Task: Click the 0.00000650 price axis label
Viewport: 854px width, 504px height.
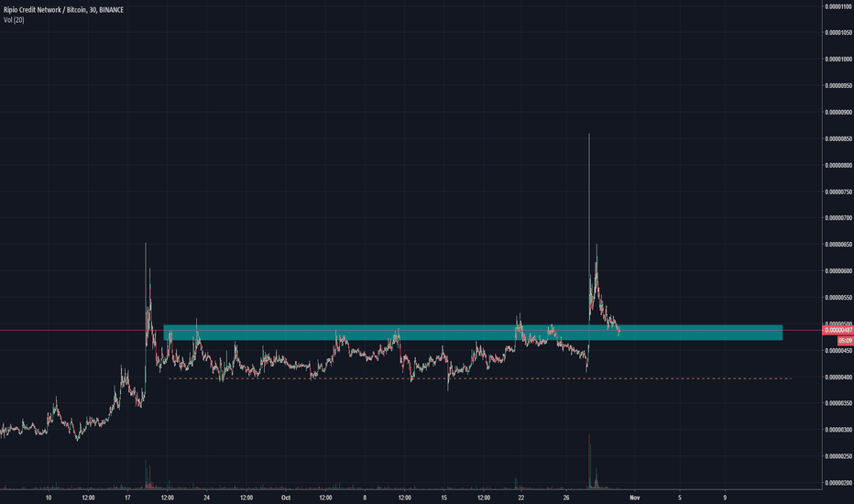Action: pos(838,245)
